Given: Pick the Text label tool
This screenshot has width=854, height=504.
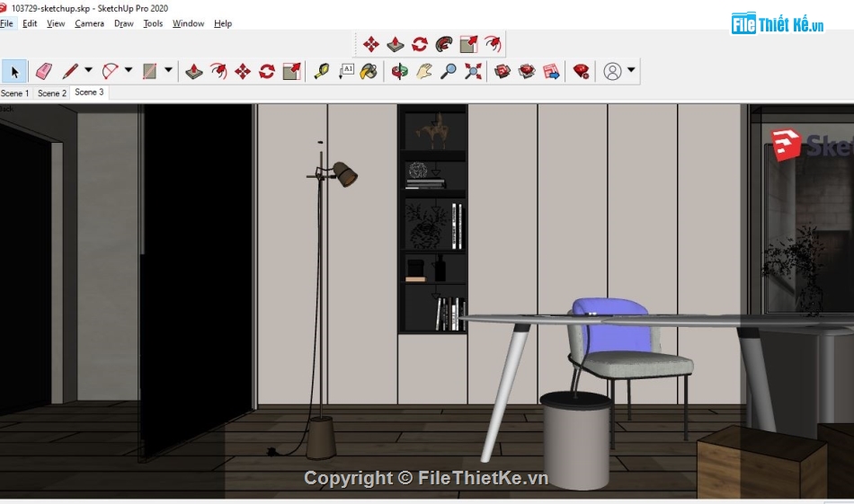Looking at the screenshot, I should 346,71.
